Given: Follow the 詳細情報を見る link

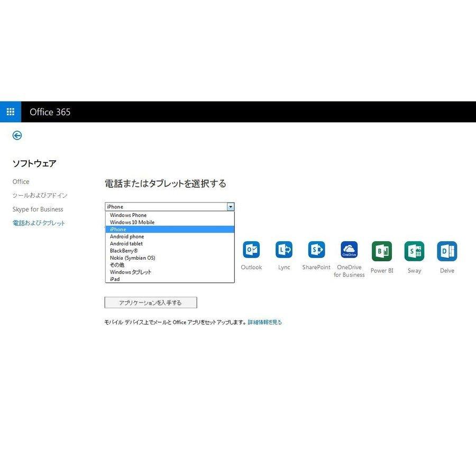Looking at the screenshot, I should click(x=265, y=323).
